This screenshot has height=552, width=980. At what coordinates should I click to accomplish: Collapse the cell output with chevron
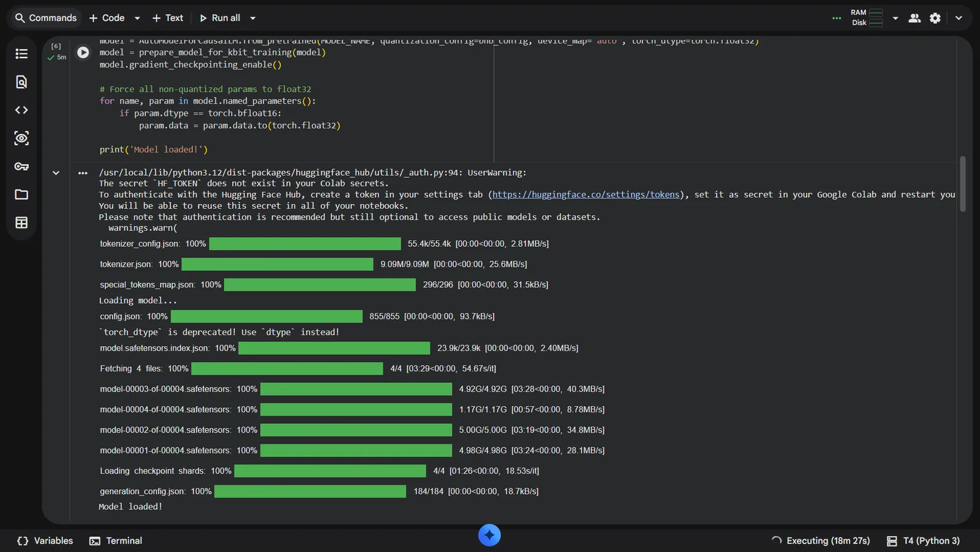pos(56,173)
